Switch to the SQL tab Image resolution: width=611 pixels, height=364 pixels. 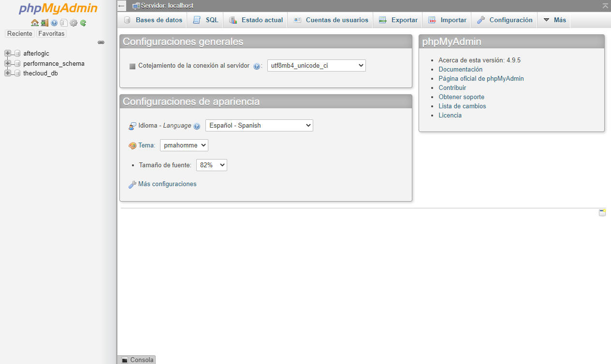pos(205,20)
